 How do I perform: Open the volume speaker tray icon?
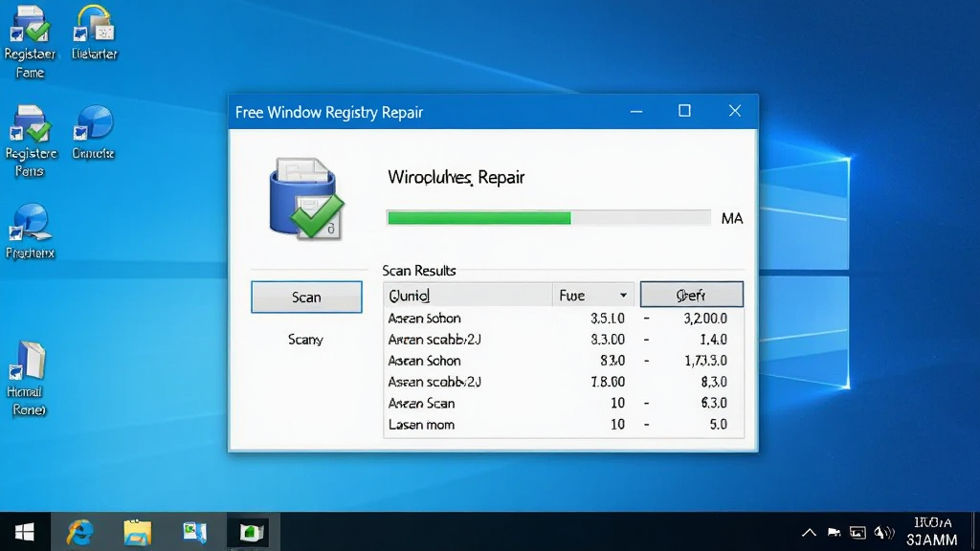click(883, 532)
